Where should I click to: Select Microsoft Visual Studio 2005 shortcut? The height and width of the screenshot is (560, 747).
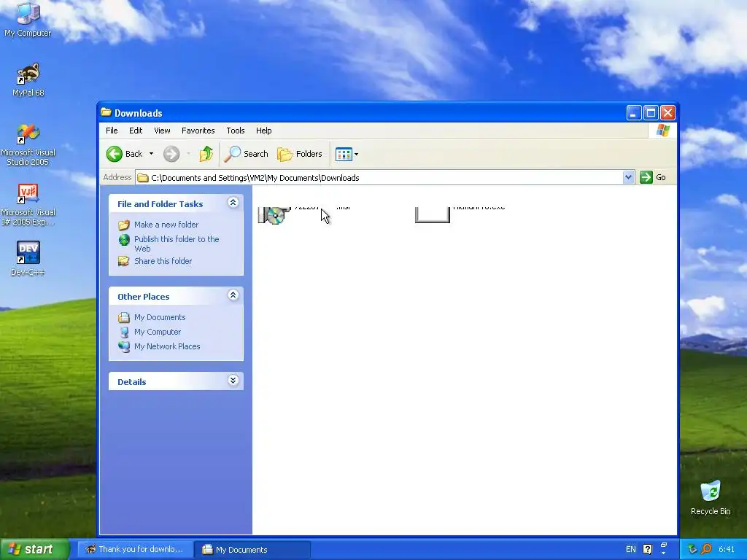click(x=28, y=144)
